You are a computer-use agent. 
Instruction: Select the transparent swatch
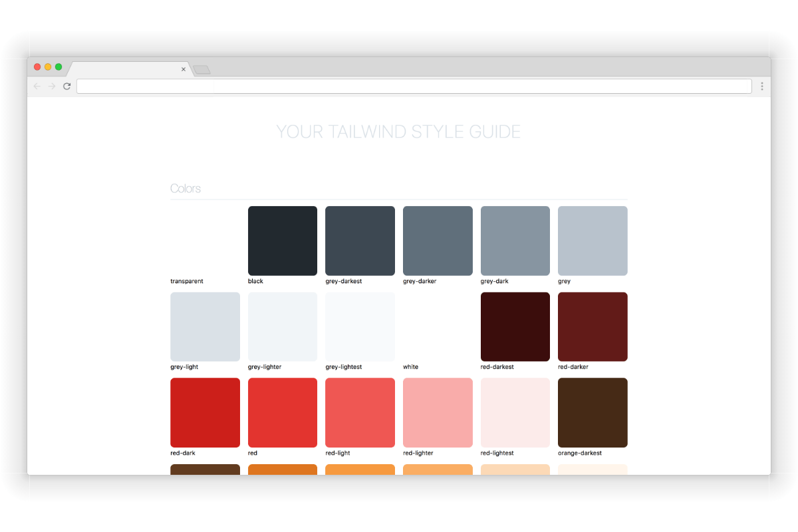205,241
